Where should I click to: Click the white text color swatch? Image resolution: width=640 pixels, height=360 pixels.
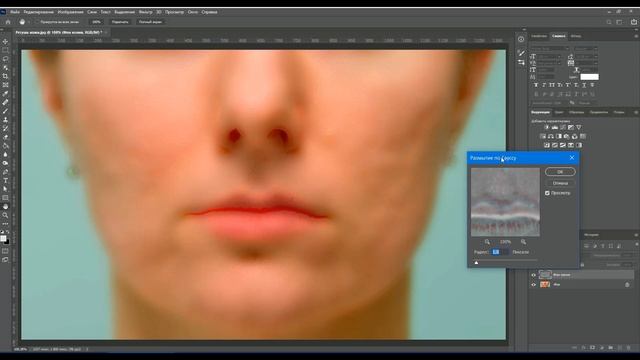coord(589,77)
